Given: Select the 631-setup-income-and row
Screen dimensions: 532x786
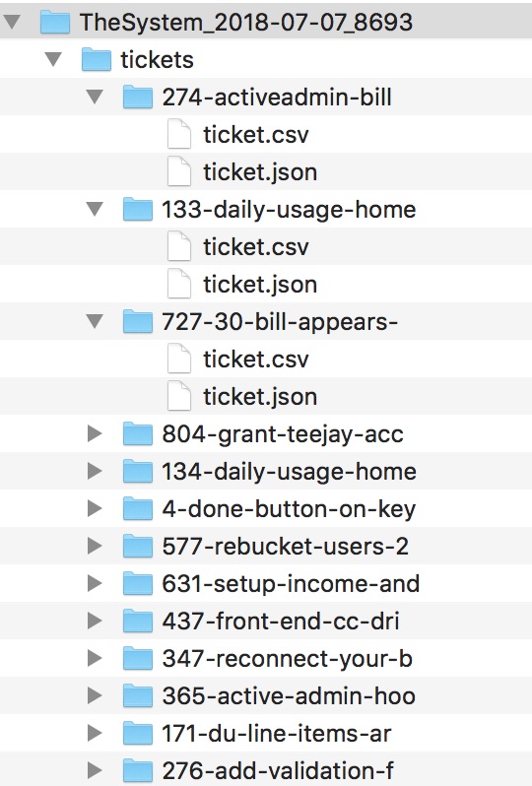Looking at the screenshot, I should [266, 583].
